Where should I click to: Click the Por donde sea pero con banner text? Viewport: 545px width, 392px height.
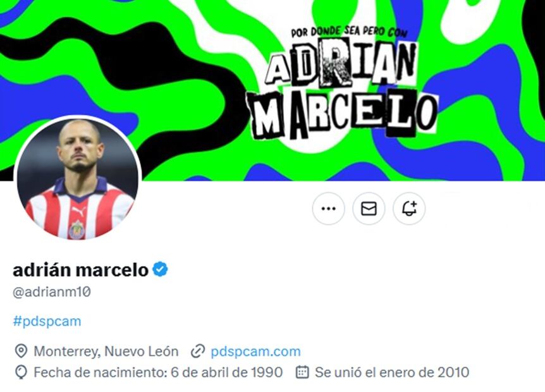349,32
